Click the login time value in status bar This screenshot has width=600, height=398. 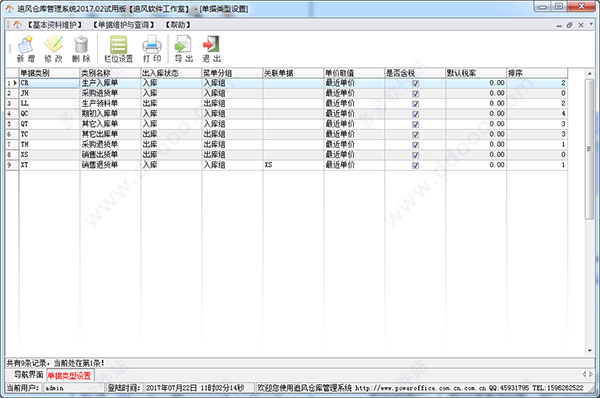pos(199,388)
